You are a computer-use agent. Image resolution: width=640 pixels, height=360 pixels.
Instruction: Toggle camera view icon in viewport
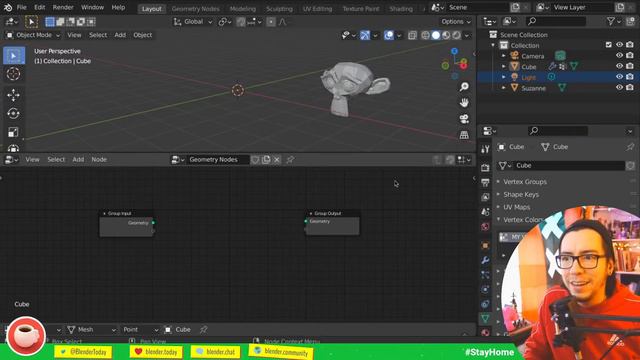point(464,119)
